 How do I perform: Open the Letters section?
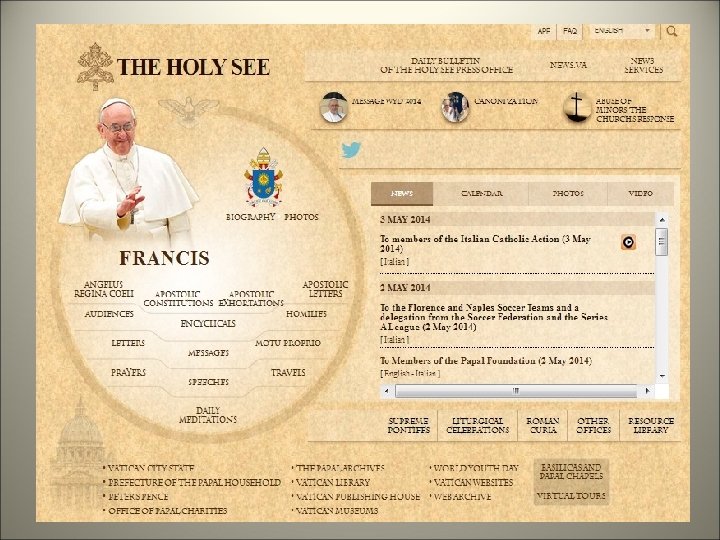[128, 343]
